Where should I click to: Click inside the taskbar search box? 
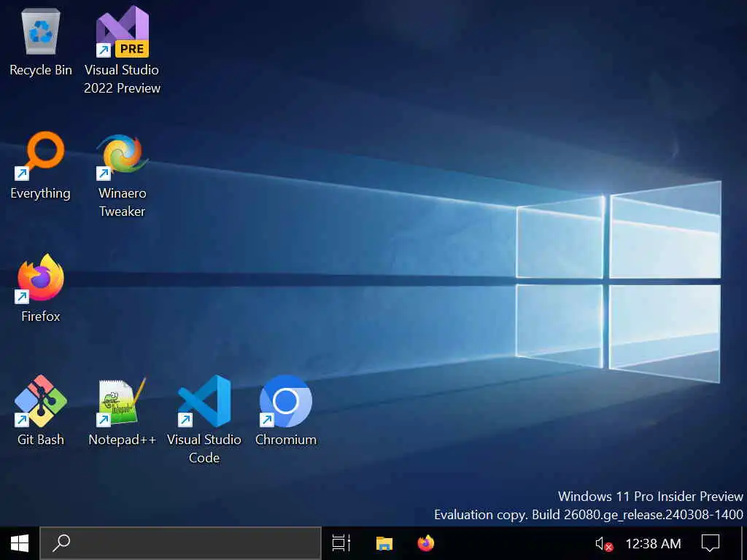[181, 543]
